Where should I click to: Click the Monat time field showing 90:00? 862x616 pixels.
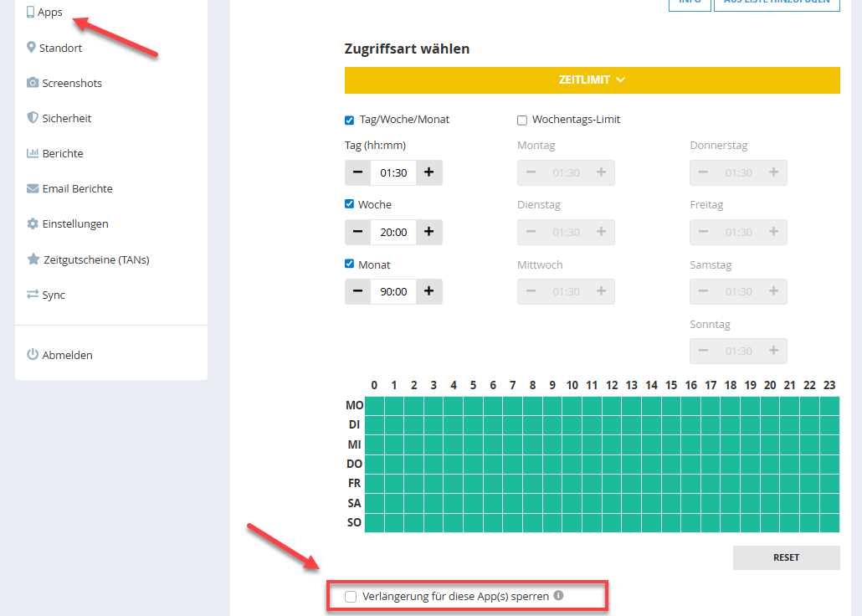pos(393,291)
